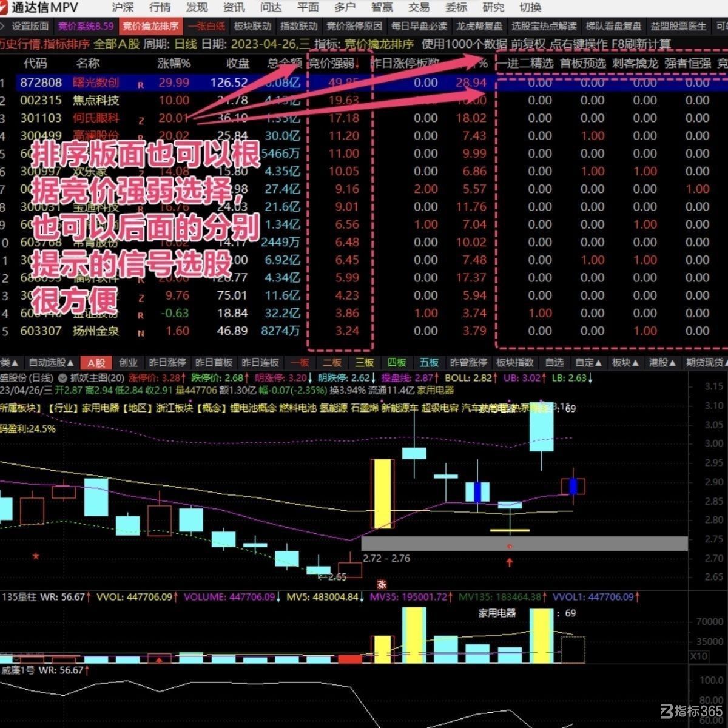Screen dimensions: 728x728
Task: Expand the 自定 dropdown
Action: click(x=588, y=363)
